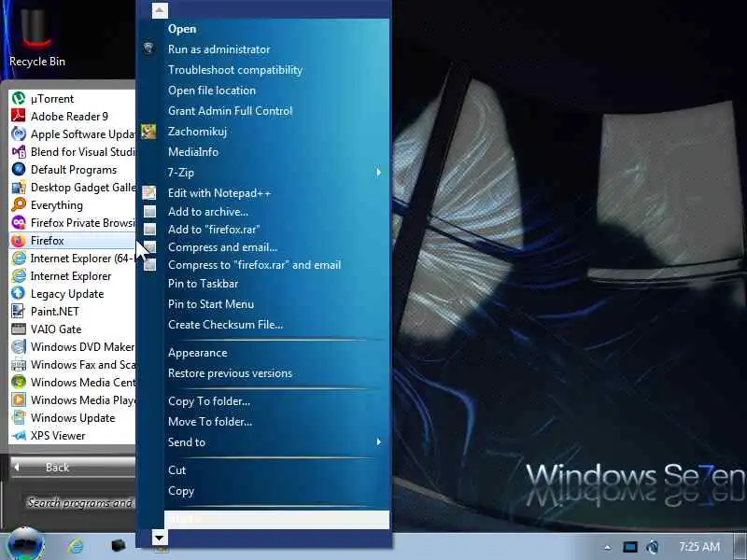Viewport: 747px width, 560px height.
Task: Click the Start orb button
Action: pyautogui.click(x=26, y=544)
